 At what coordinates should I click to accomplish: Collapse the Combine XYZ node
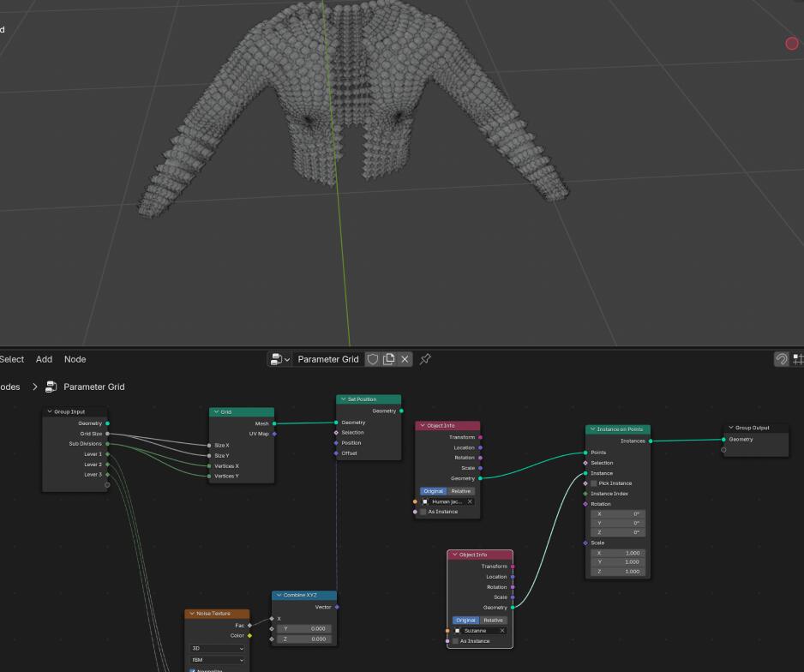[x=279, y=595]
